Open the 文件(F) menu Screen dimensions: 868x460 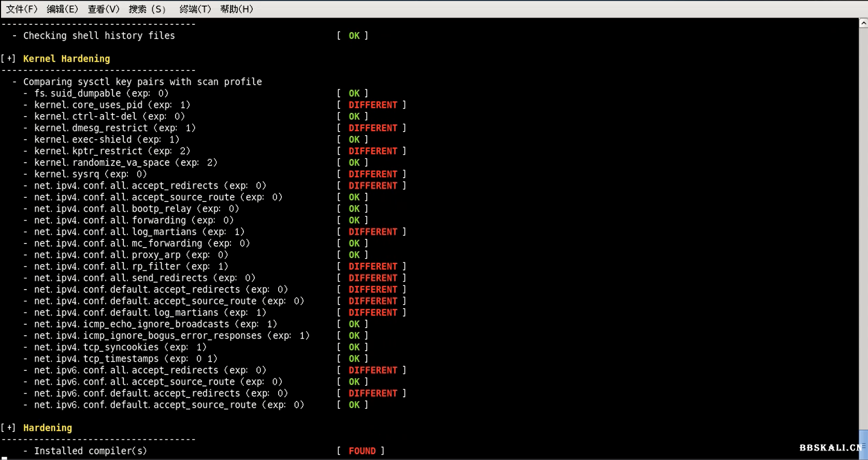(21, 9)
